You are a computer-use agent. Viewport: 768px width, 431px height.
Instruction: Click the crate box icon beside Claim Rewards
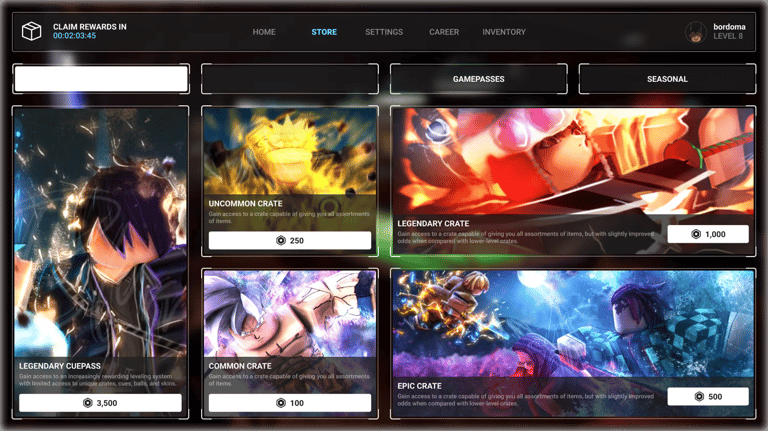coord(31,31)
